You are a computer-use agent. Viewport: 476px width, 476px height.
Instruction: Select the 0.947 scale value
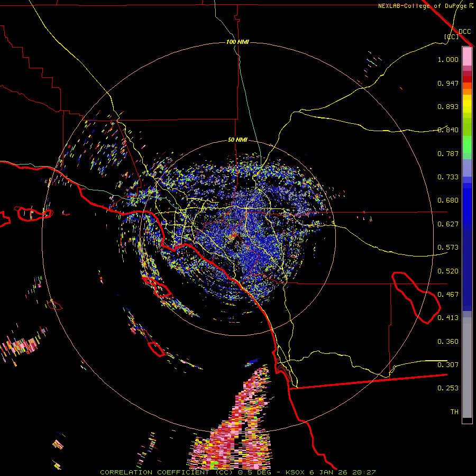[x=448, y=83]
